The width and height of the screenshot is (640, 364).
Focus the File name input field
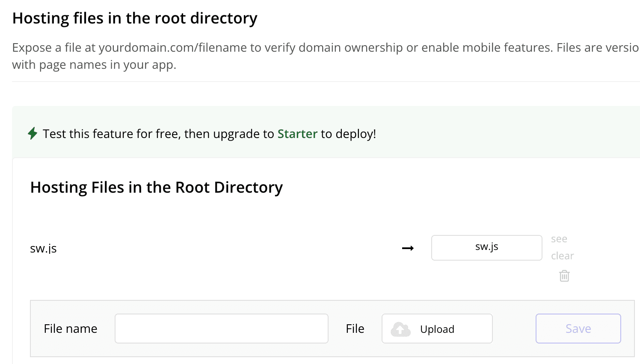pyautogui.click(x=221, y=329)
